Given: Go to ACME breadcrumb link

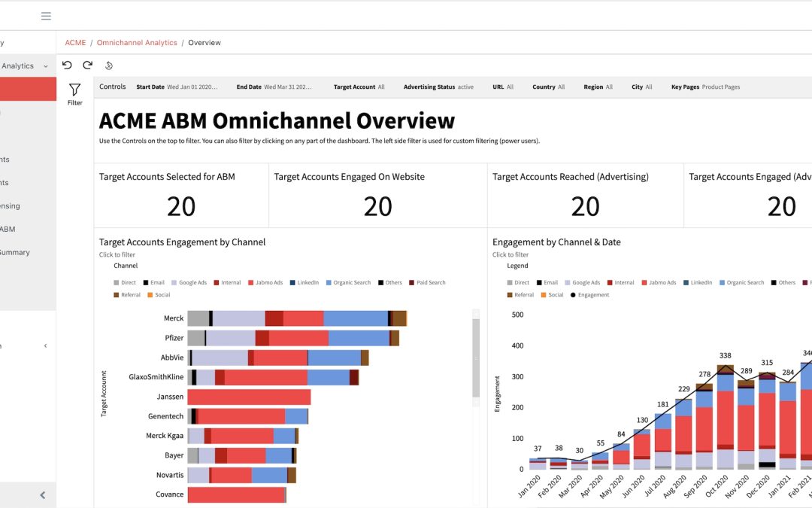Looking at the screenshot, I should point(75,42).
